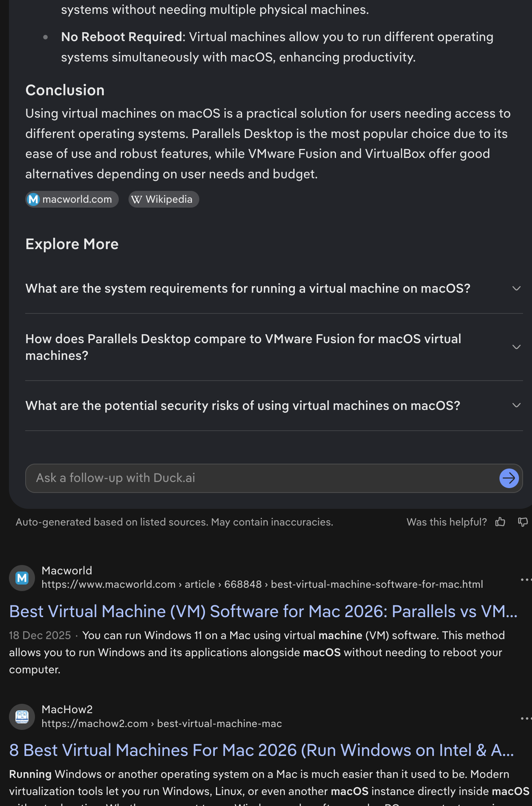Screen dimensions: 532x806
Task: Open the Wikipedia source chip
Action: 164,199
